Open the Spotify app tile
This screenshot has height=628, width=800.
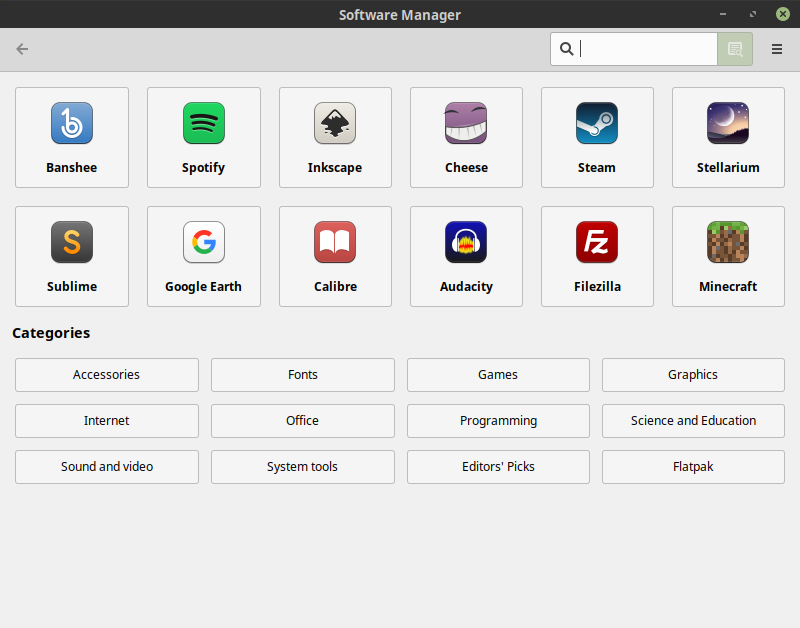pyautogui.click(x=204, y=137)
